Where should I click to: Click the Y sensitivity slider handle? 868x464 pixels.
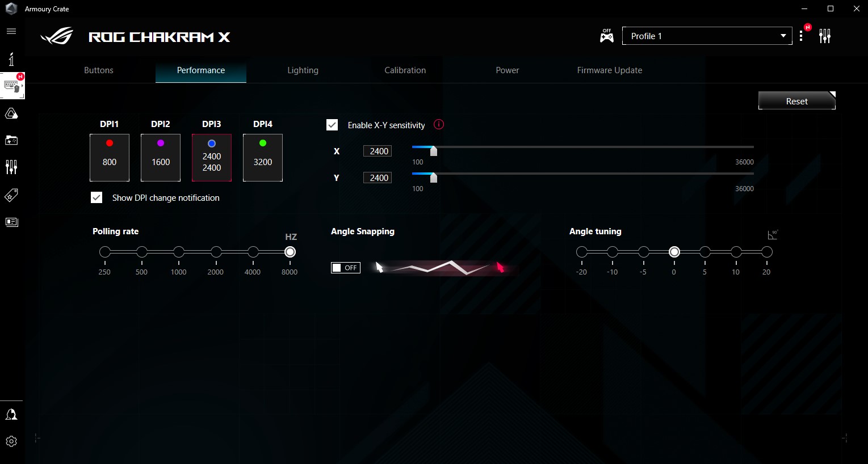(x=434, y=177)
